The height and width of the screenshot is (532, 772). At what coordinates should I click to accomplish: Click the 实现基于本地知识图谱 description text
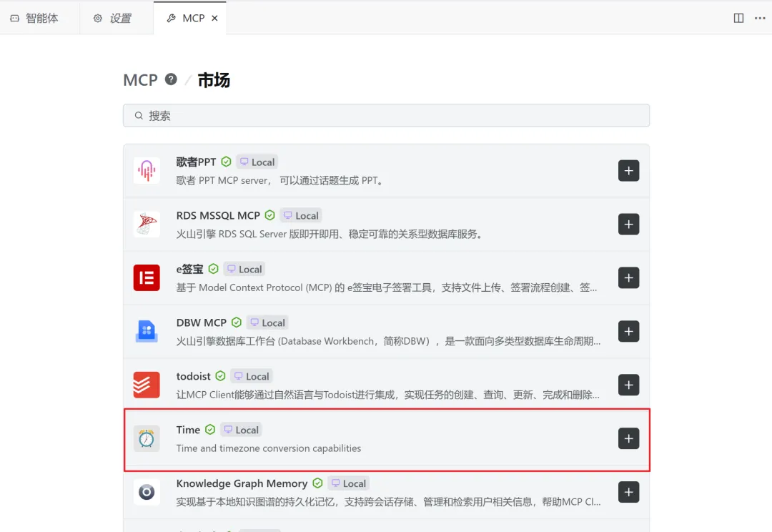click(388, 502)
